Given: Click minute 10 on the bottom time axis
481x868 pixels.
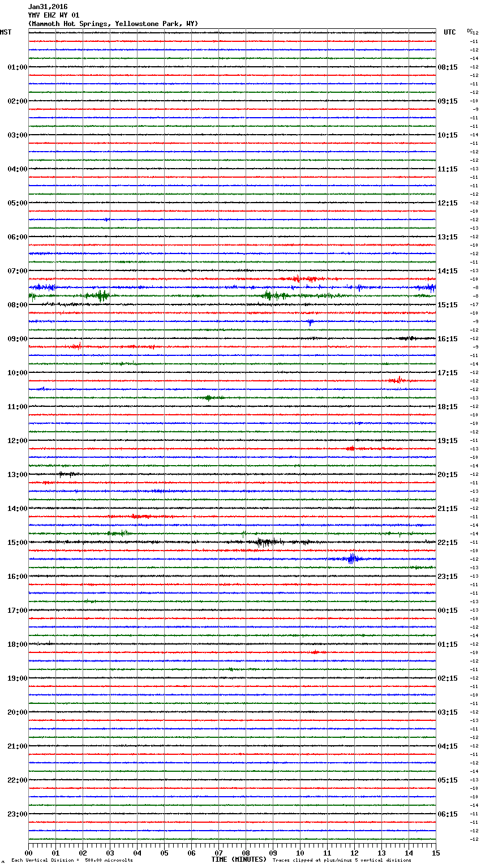Looking at the screenshot, I should click(300, 853).
